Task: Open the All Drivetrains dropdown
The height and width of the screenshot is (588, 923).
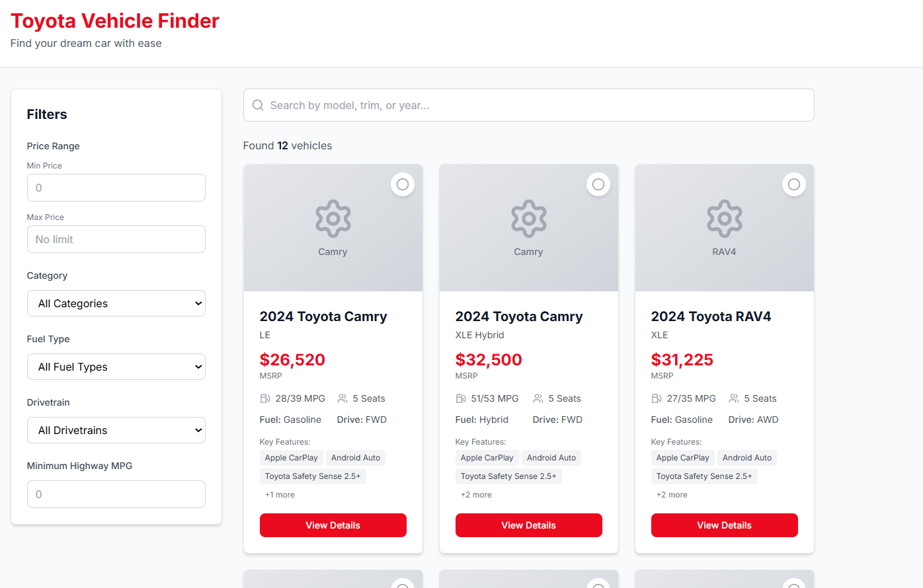Action: (116, 430)
